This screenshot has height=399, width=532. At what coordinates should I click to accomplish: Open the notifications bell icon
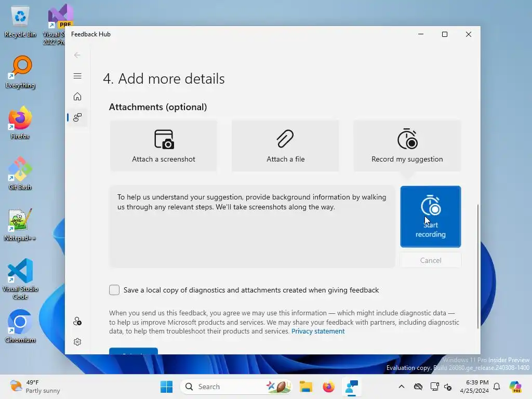[497, 387]
